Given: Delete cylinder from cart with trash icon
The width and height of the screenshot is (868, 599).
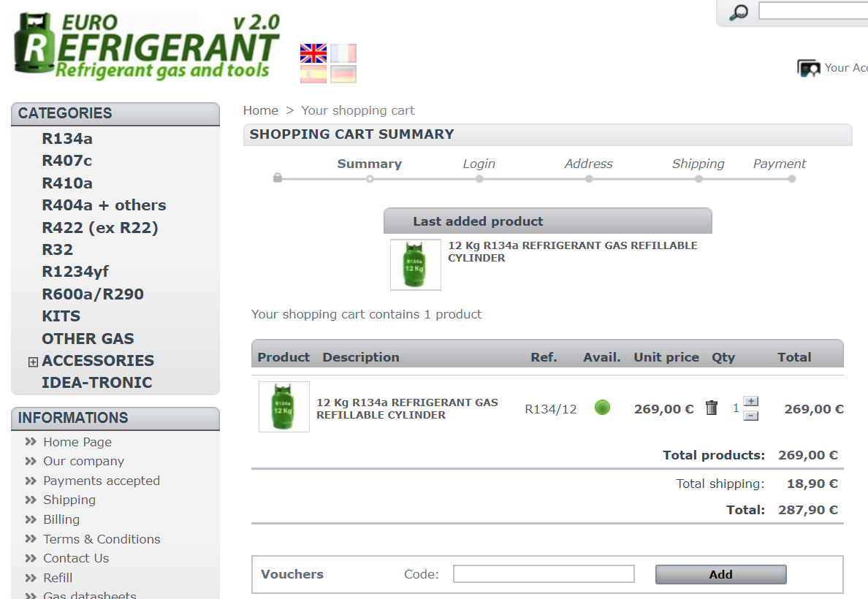Looking at the screenshot, I should click(712, 408).
